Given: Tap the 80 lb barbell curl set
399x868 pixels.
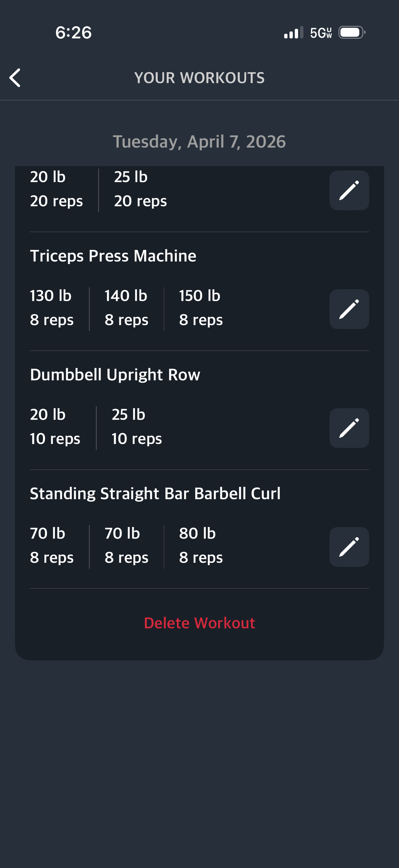Looking at the screenshot, I should [201, 545].
